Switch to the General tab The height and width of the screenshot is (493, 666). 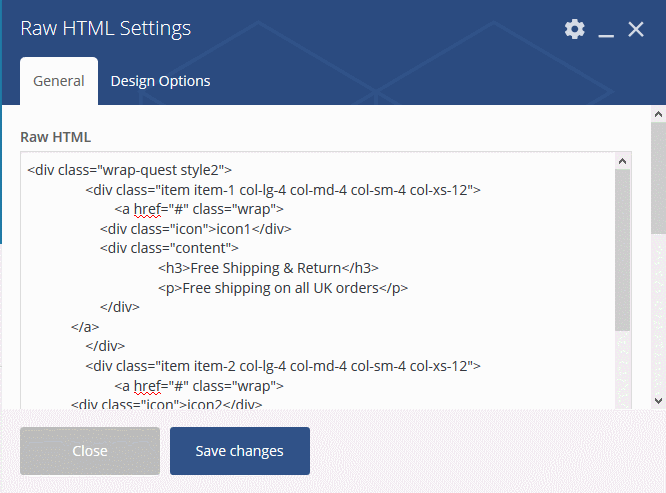59,81
